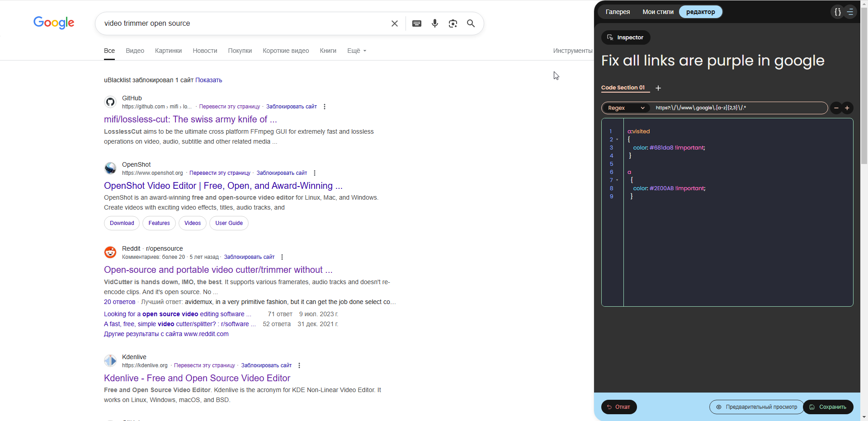The height and width of the screenshot is (421, 868).
Task: Clear the search box text
Action: [x=394, y=23]
